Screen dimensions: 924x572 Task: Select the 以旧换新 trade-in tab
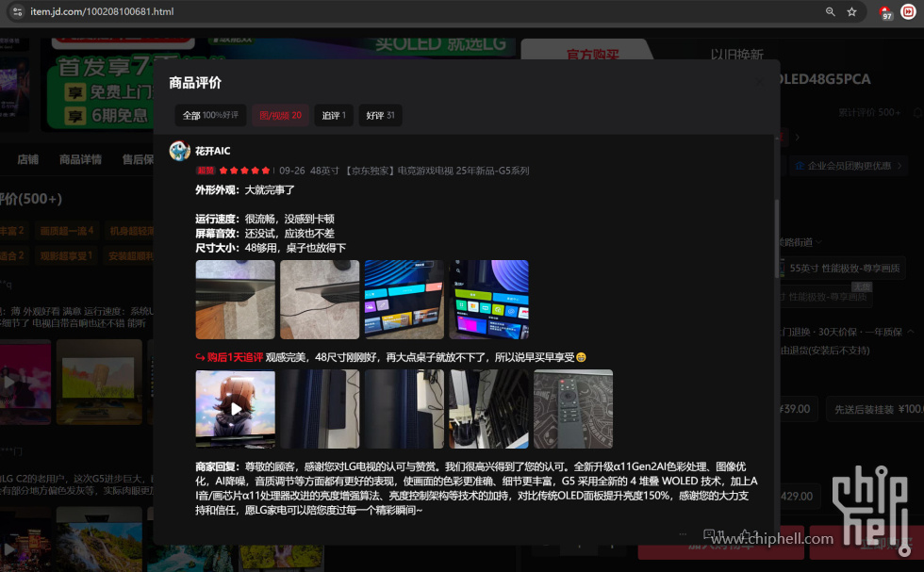736,55
